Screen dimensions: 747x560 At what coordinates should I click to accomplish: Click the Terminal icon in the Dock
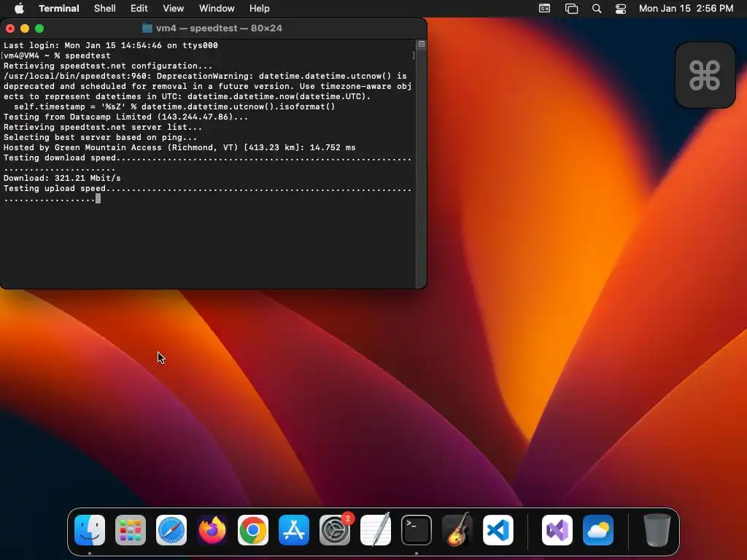click(417, 530)
